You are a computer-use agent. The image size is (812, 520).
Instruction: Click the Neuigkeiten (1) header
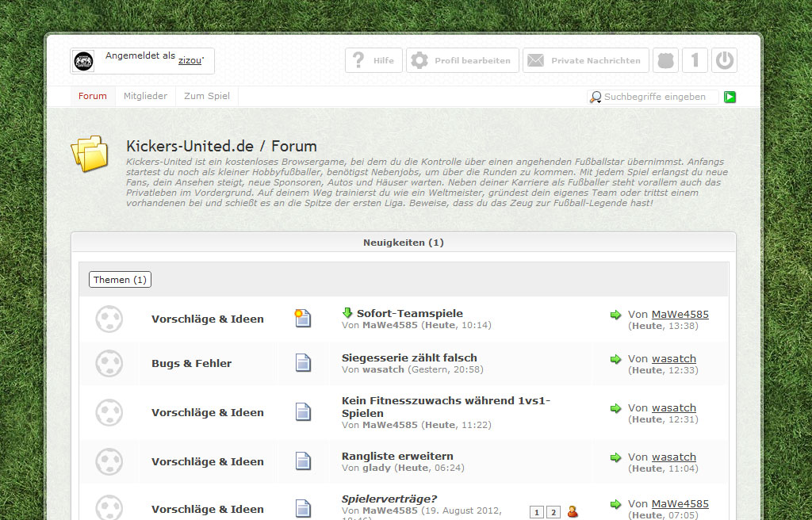tap(404, 243)
